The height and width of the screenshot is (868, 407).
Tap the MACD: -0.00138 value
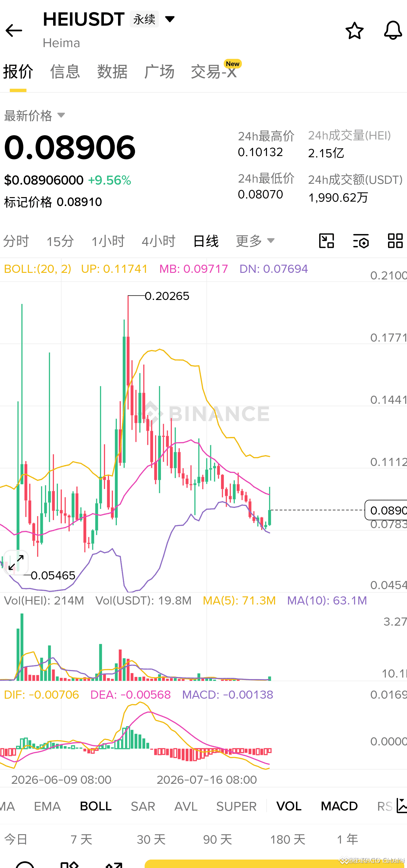[x=228, y=695]
